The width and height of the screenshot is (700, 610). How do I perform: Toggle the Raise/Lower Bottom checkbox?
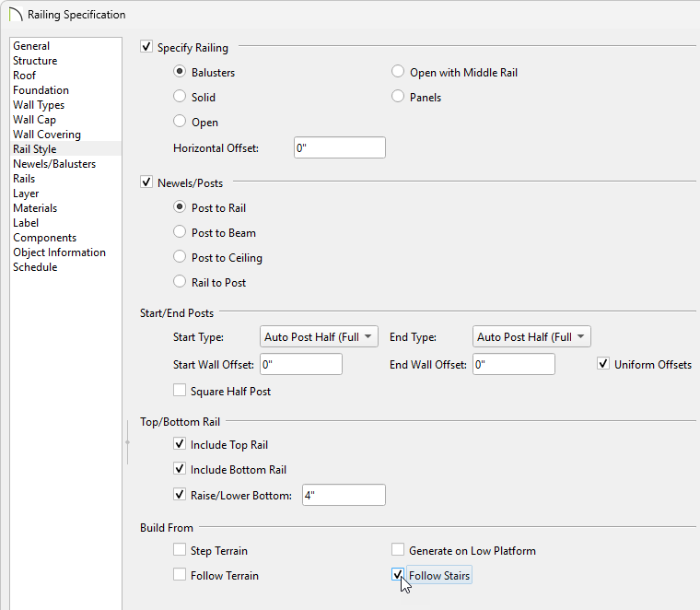coord(180,495)
